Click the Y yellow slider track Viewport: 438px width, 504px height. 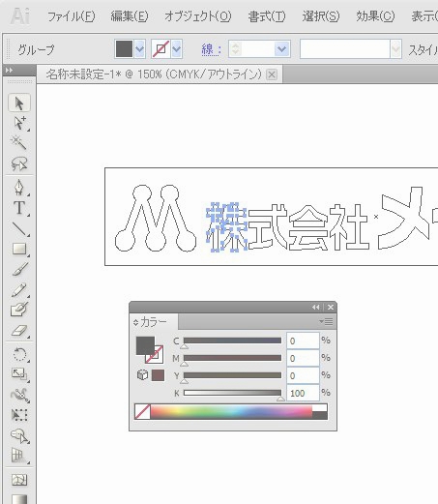(232, 375)
